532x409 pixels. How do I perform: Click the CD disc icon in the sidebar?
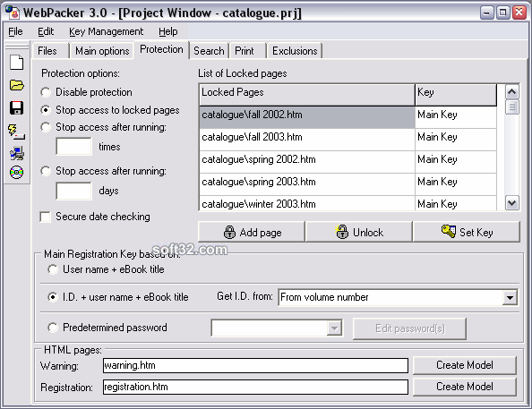[x=17, y=173]
